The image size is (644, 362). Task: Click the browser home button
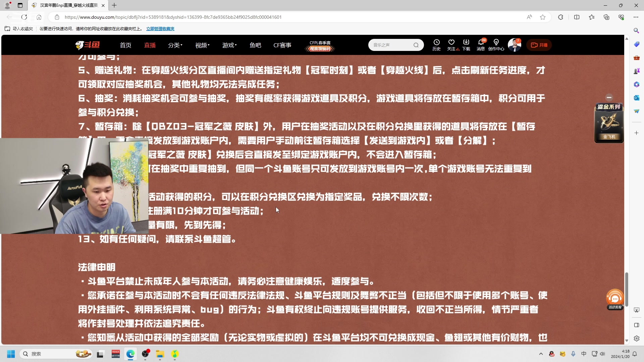pos(39,17)
